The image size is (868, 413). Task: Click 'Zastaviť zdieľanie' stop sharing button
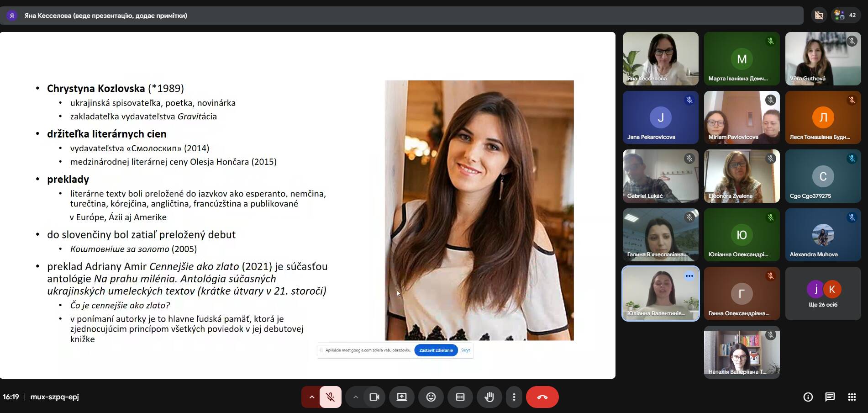[436, 350]
